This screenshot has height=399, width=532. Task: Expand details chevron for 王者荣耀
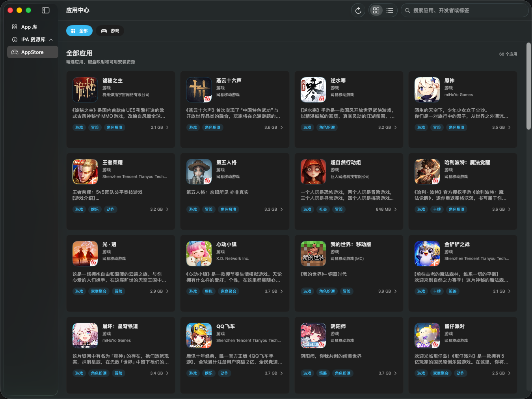[x=167, y=210]
